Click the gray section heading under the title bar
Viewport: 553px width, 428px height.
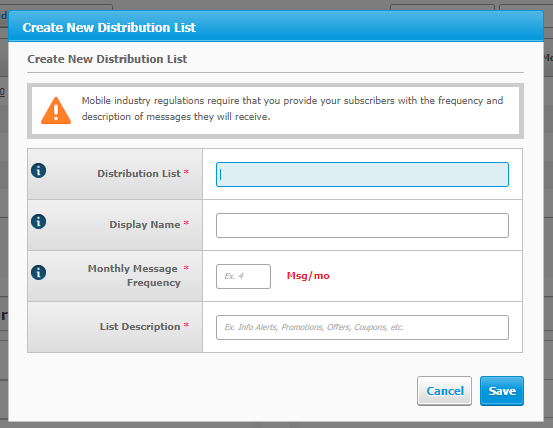107,59
